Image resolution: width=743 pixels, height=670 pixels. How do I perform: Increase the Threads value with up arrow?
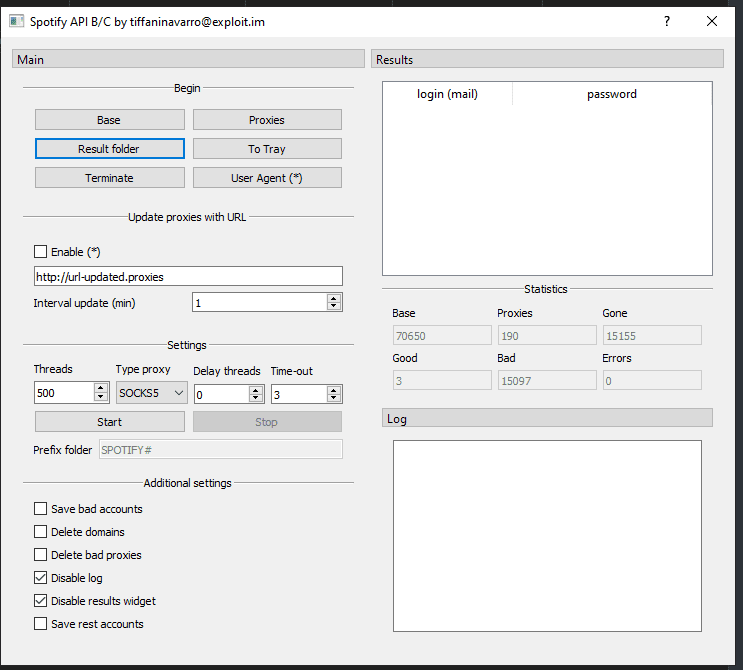point(100,389)
